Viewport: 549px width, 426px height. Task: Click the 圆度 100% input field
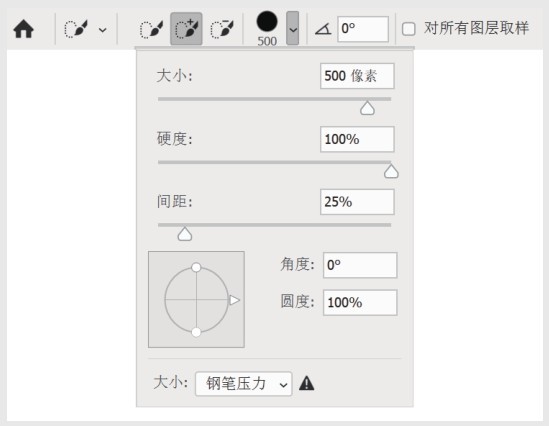tap(360, 302)
